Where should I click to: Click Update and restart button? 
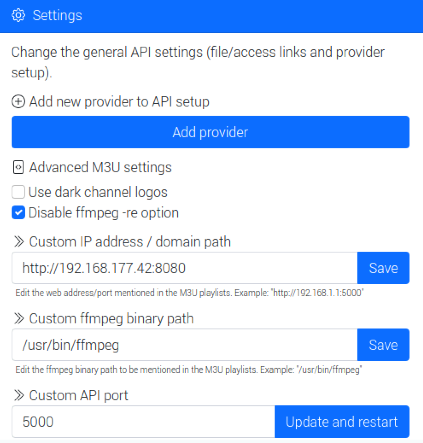(x=342, y=422)
